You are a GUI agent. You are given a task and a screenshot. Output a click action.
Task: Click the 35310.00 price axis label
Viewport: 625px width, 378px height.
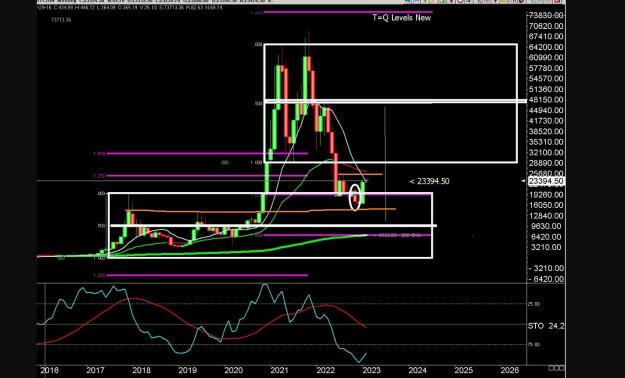[546, 142]
